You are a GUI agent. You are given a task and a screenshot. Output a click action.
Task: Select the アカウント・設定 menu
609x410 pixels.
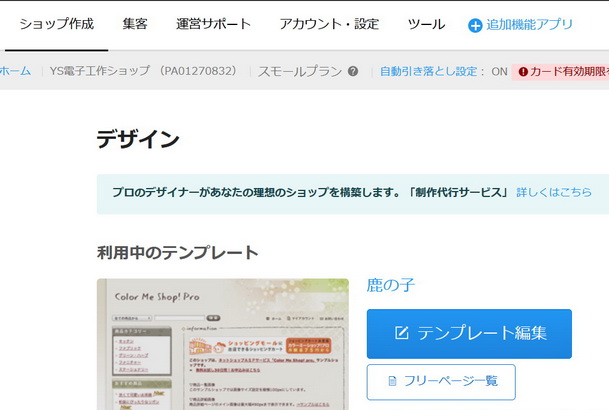pyautogui.click(x=329, y=24)
